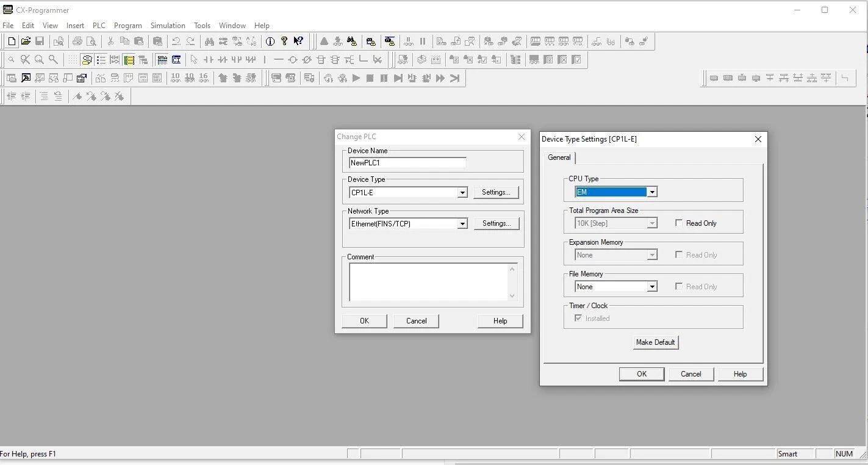Click the Comment box scroll down arrow
This screenshot has height=465, width=868.
pyautogui.click(x=512, y=296)
